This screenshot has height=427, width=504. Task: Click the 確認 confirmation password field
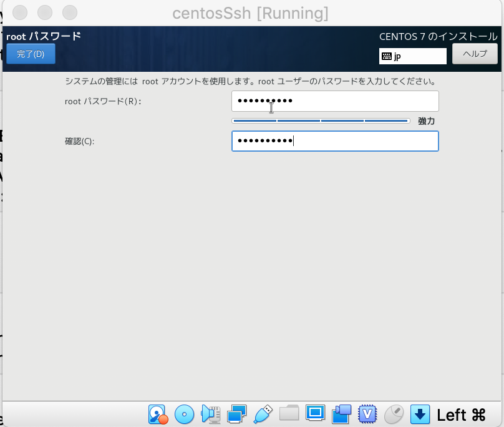point(335,141)
